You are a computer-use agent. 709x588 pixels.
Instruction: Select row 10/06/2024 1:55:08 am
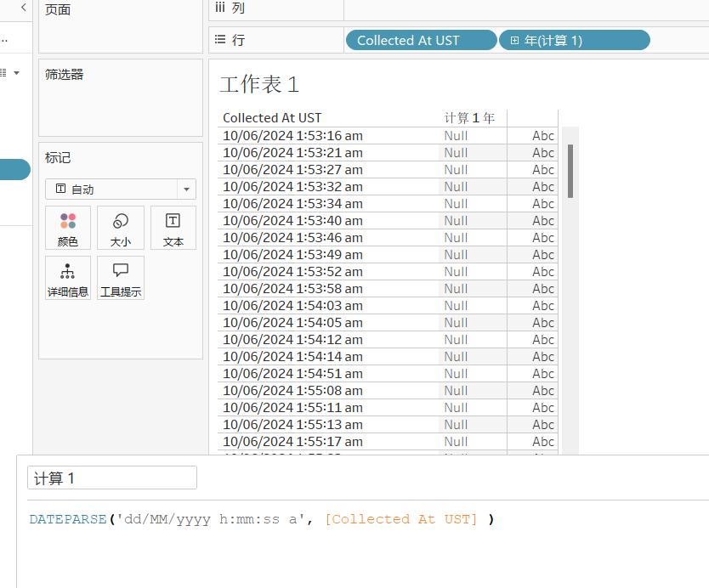(x=293, y=391)
